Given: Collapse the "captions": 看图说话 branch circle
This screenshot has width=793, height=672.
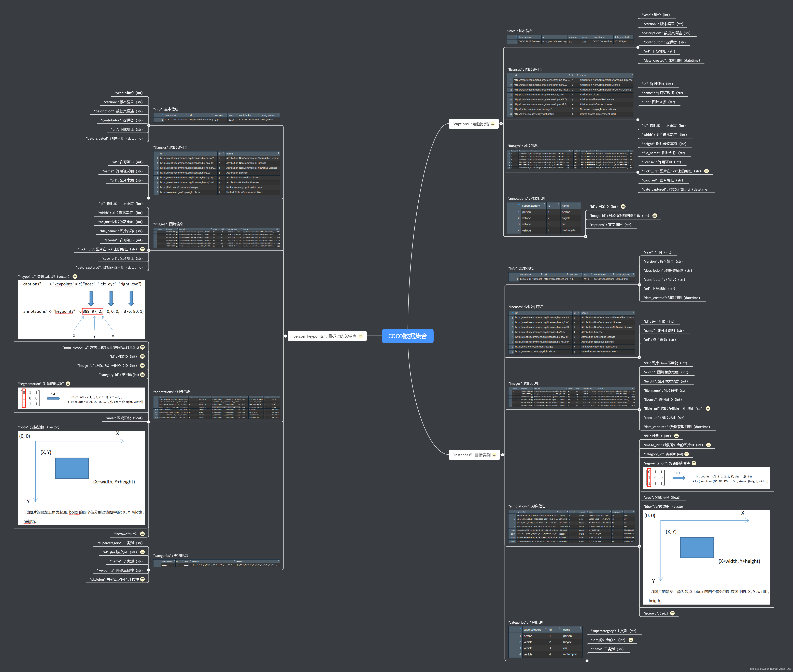Looking at the screenshot, I should pos(501,124).
